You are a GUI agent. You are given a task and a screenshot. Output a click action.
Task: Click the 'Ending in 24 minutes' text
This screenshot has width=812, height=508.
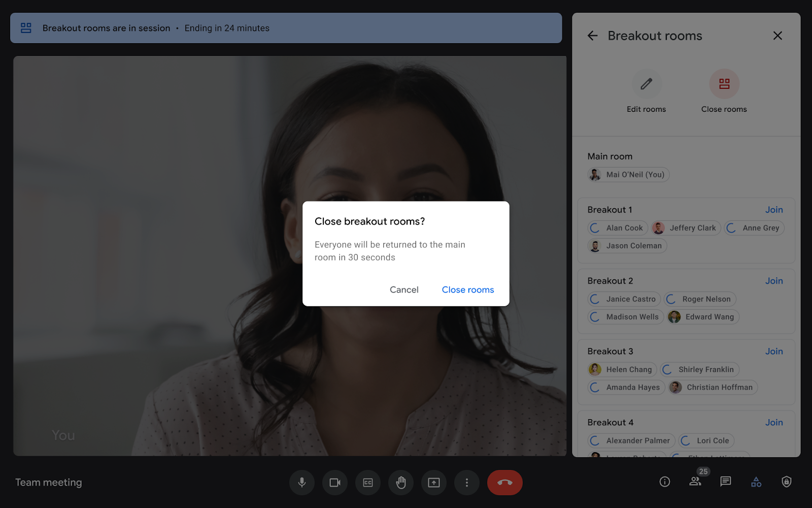point(227,28)
